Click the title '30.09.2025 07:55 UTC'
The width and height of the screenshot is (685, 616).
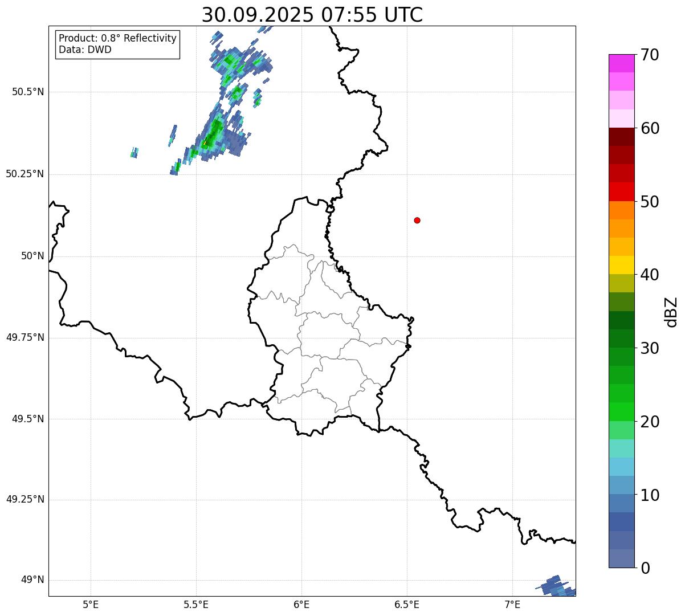pyautogui.click(x=312, y=14)
